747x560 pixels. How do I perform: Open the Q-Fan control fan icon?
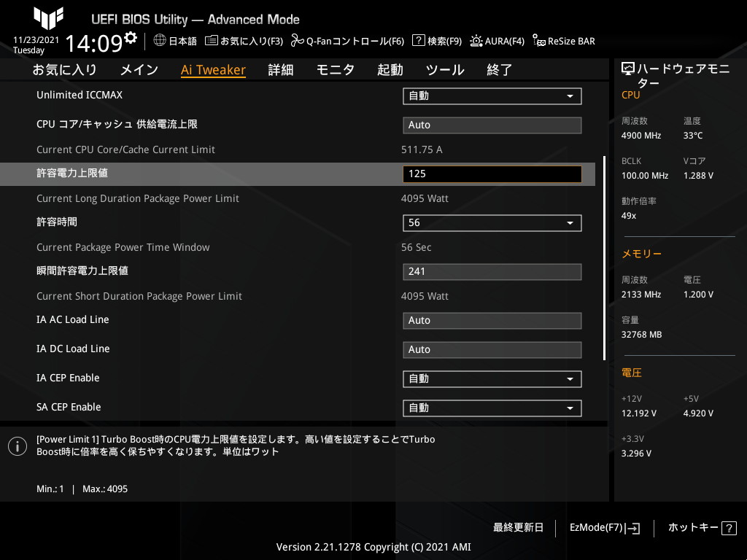(x=298, y=41)
